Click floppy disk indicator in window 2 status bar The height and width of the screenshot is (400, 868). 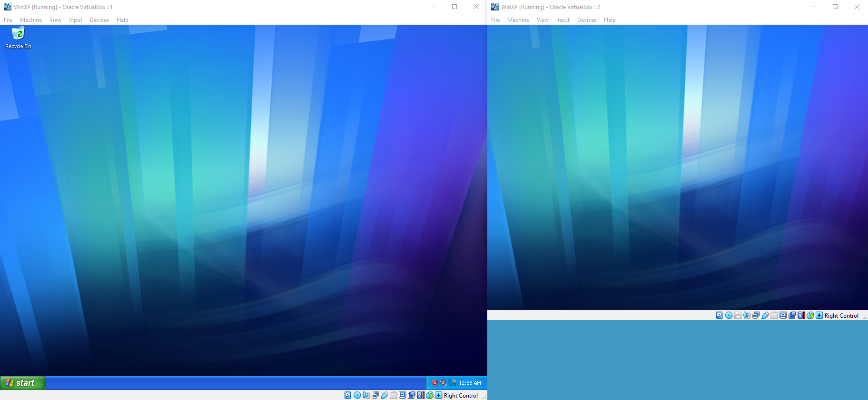pyautogui.click(x=738, y=315)
